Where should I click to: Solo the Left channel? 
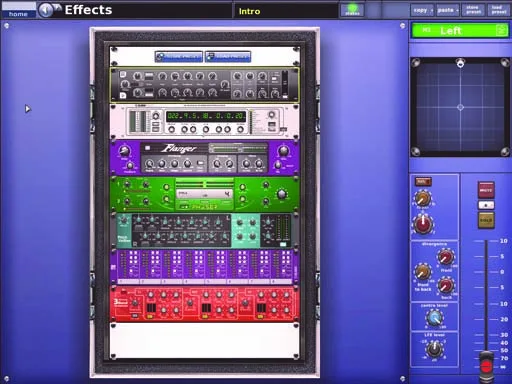pyautogui.click(x=486, y=220)
